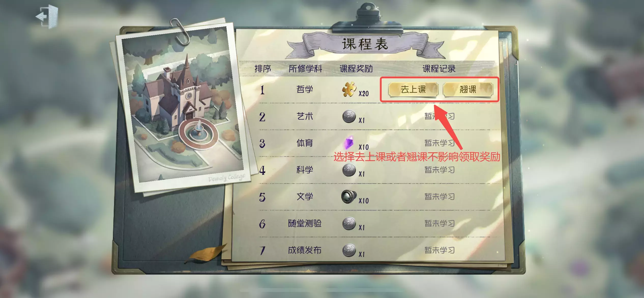
Task: Tap the 随堂测验 course label
Action: (304, 223)
